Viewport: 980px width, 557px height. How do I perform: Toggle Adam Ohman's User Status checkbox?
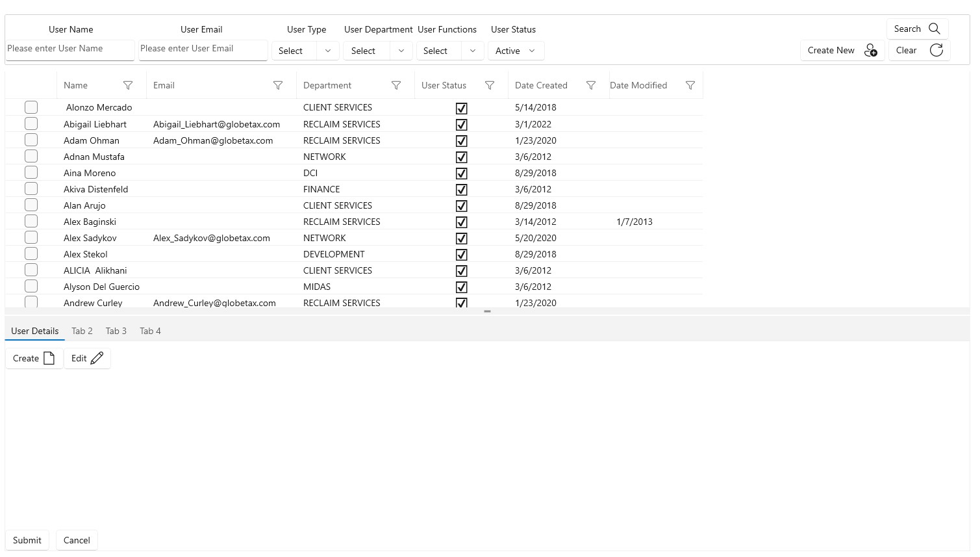pos(462,141)
